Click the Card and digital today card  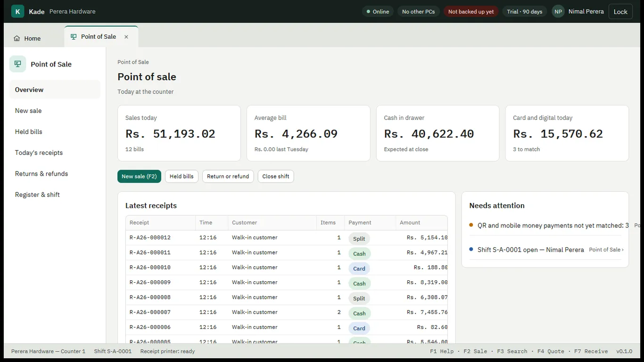567,133
